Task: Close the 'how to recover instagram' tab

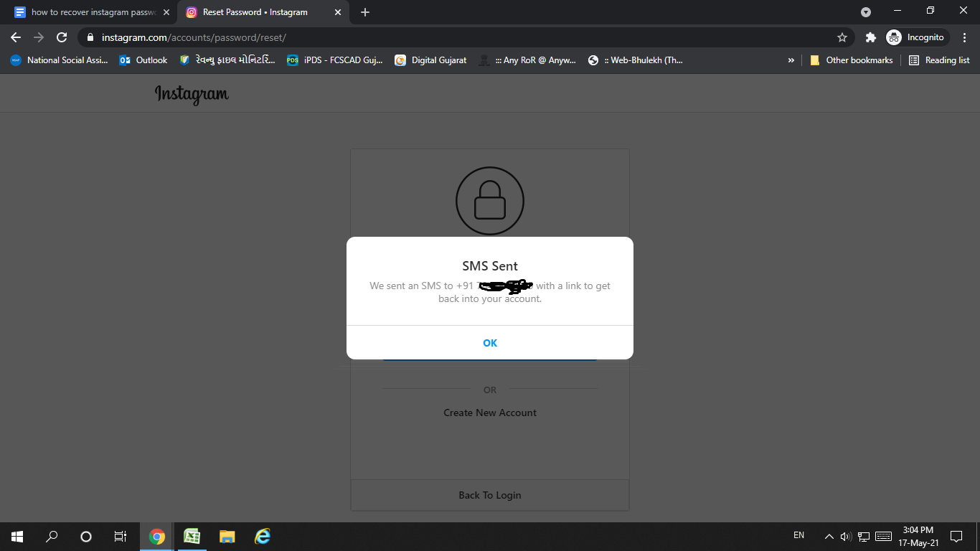Action: [x=166, y=12]
